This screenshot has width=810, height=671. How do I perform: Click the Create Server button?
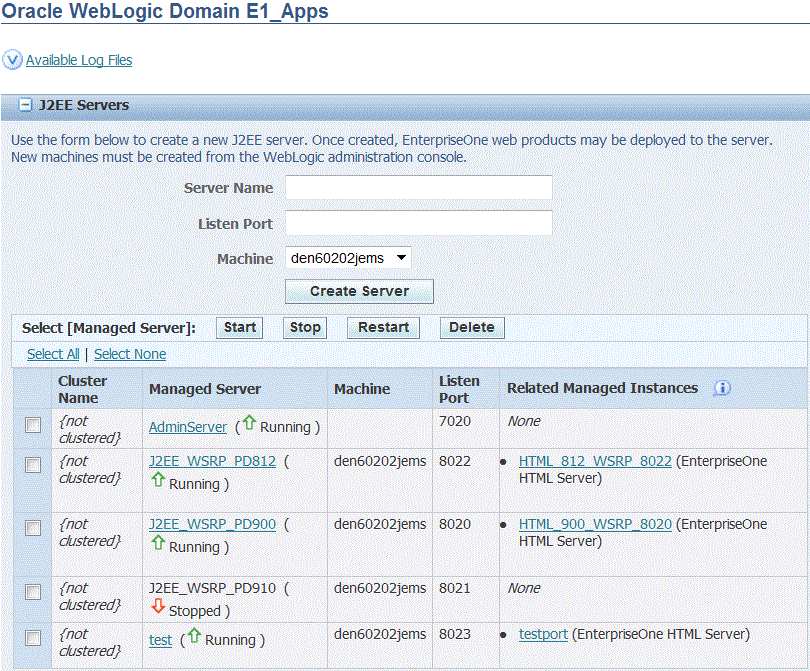[x=360, y=291]
